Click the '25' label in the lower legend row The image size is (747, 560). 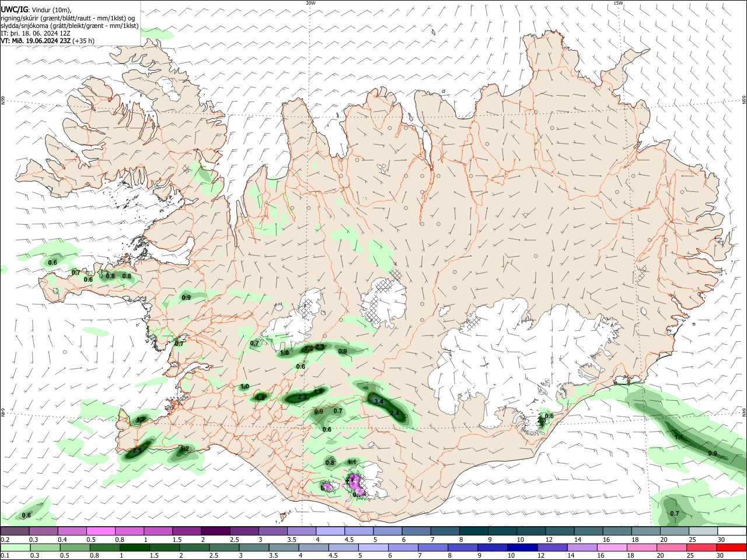coord(690,556)
